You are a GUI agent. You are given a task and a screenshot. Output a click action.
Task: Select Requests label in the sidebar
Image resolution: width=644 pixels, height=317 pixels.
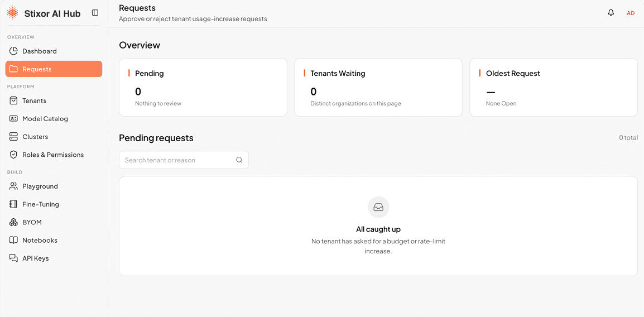37,69
